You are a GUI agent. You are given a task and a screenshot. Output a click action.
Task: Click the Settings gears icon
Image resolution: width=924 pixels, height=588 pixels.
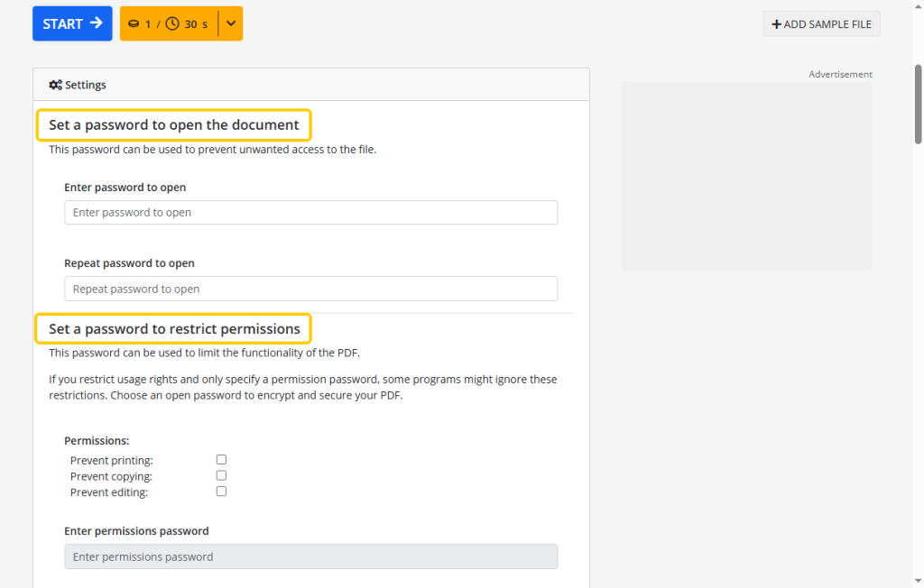click(55, 85)
